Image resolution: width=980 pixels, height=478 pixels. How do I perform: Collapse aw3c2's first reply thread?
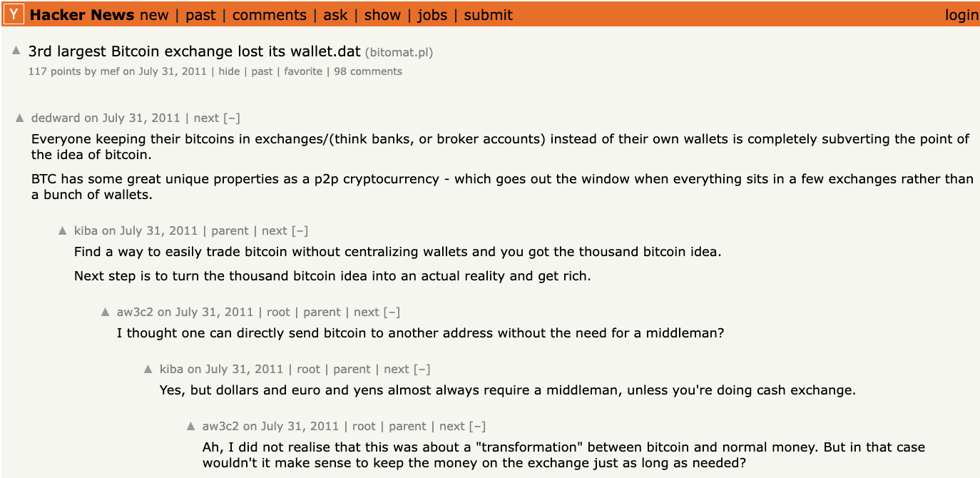392,312
